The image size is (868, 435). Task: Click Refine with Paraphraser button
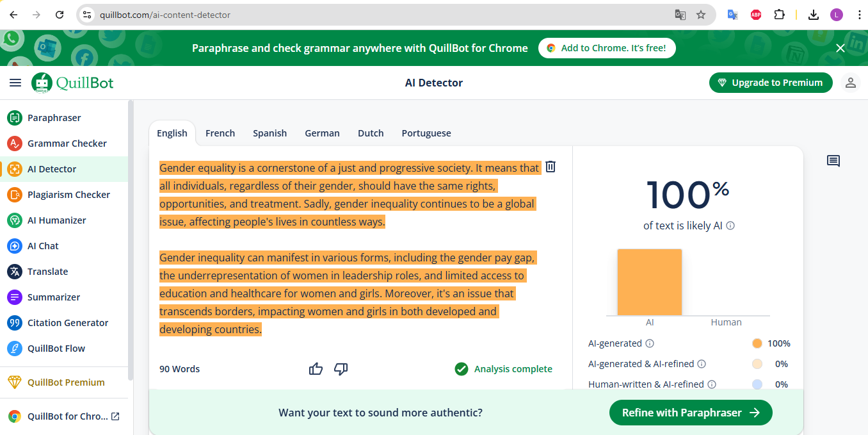point(691,413)
